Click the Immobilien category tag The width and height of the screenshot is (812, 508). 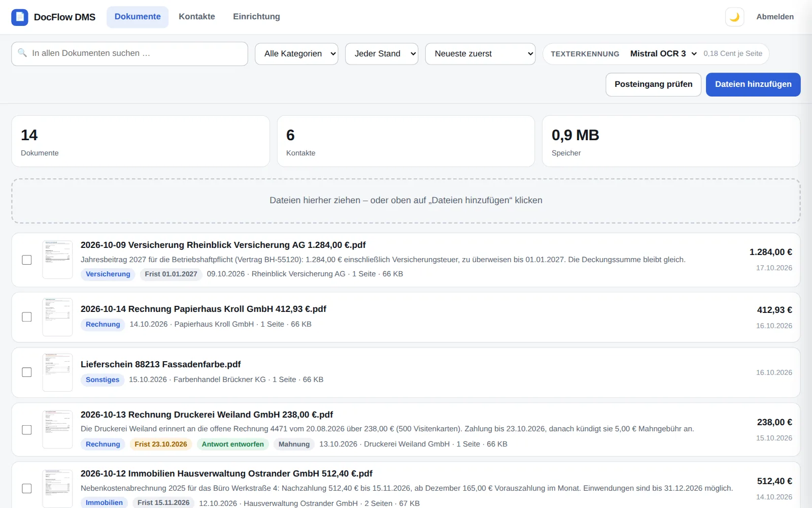tap(104, 503)
